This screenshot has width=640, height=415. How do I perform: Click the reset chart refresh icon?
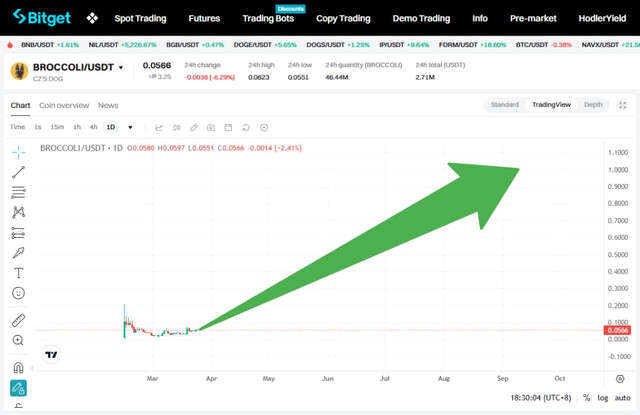point(246,128)
